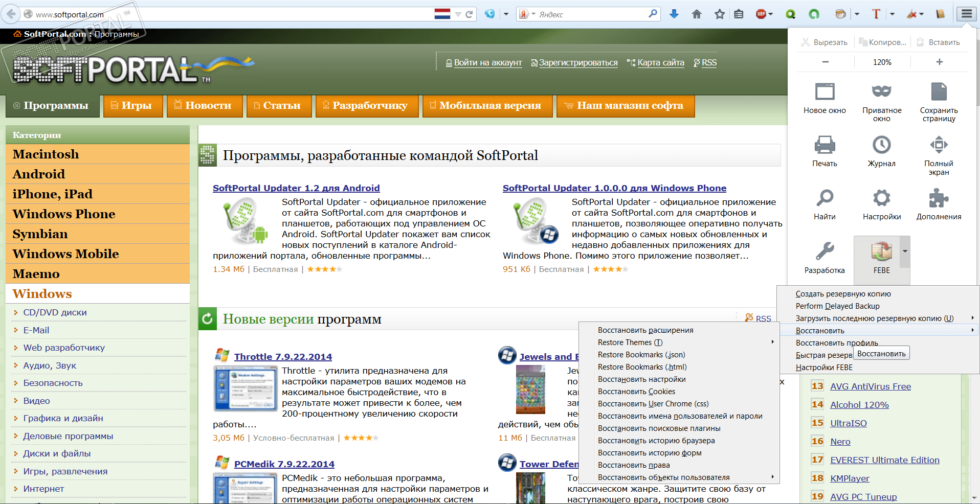Click the search magnifier in Yandex box

653,14
